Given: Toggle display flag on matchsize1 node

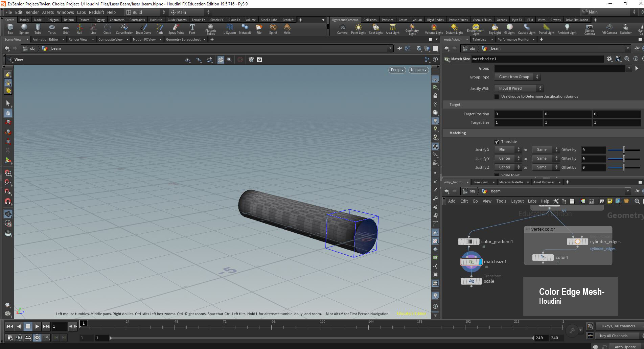Looking at the screenshot, I should pos(480,262).
